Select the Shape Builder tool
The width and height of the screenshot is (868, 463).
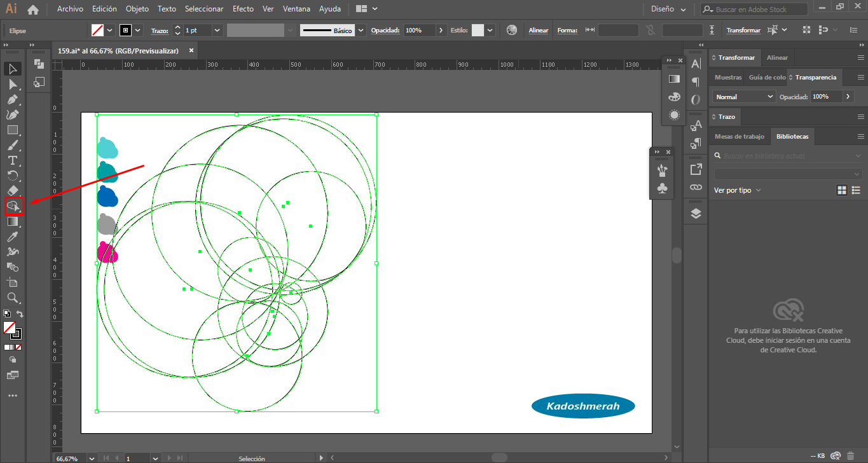tap(13, 206)
